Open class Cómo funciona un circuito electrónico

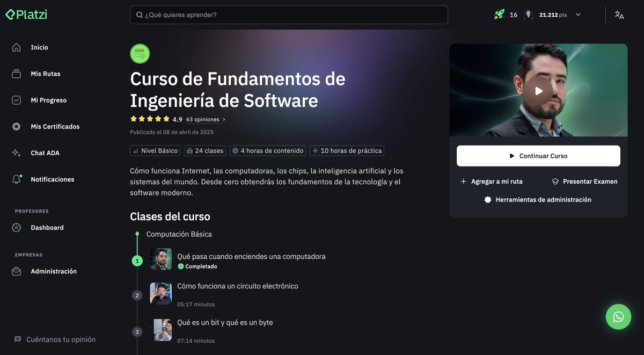pyautogui.click(x=238, y=286)
